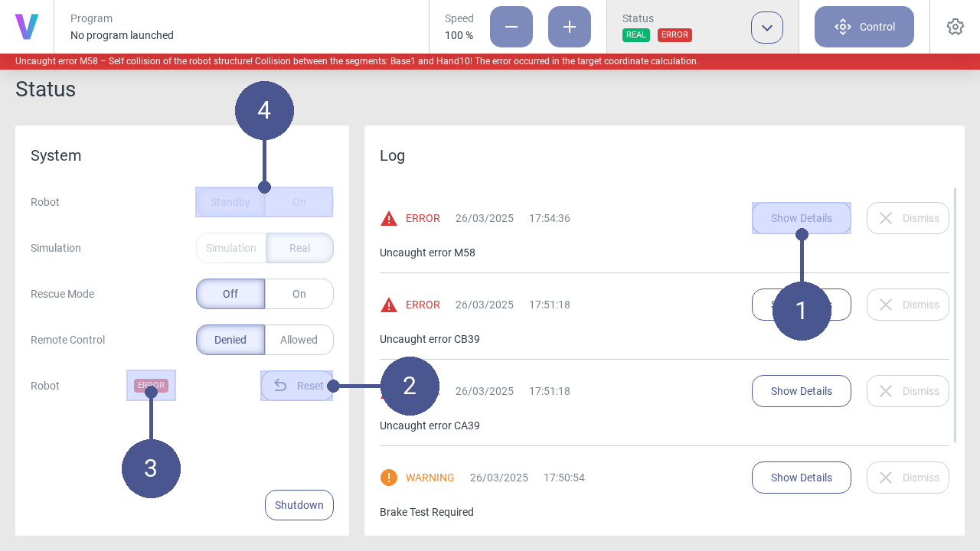Viewport: 980px width, 551px height.
Task: Click the error warning triangle beside M58
Action: pyautogui.click(x=388, y=218)
